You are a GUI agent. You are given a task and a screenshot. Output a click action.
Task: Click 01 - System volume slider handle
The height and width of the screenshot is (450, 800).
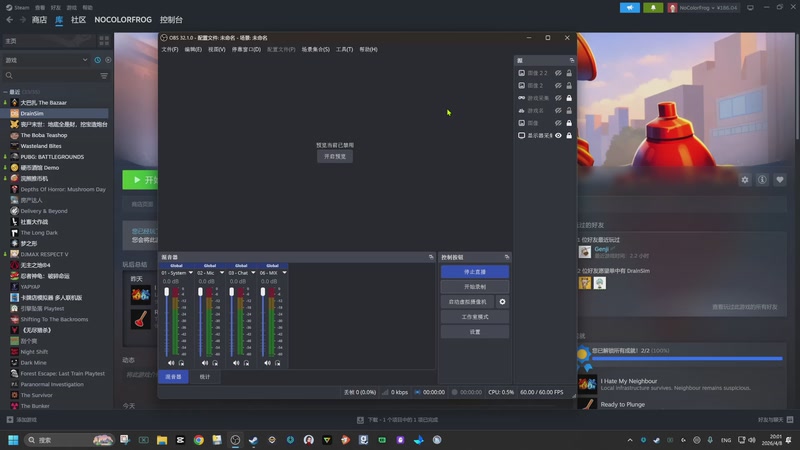click(166, 292)
